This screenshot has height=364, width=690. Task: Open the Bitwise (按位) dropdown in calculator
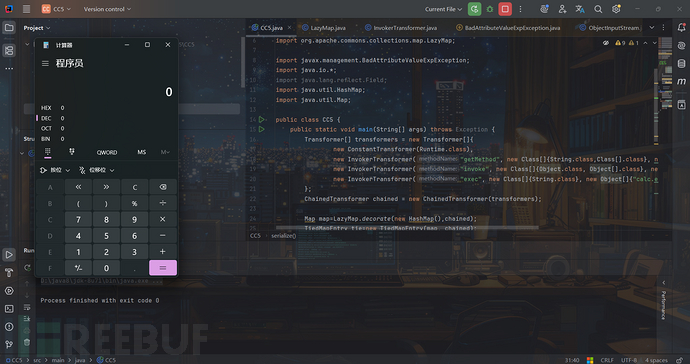55,170
